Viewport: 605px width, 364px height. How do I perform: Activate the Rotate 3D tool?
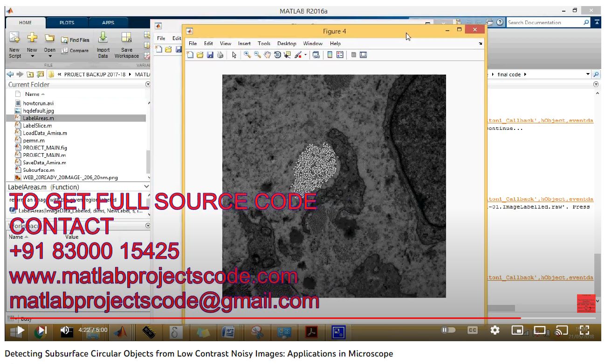point(277,55)
